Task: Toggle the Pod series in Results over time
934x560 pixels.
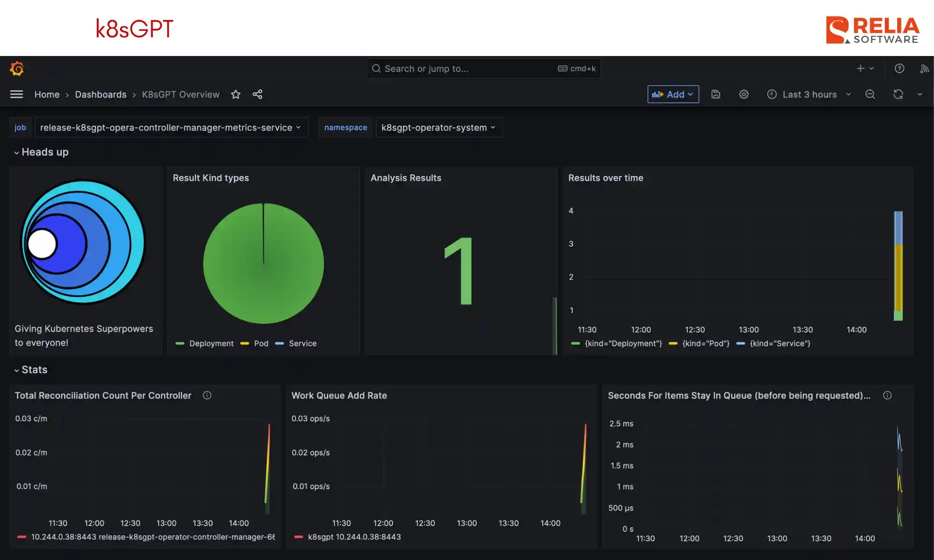Action: click(706, 343)
